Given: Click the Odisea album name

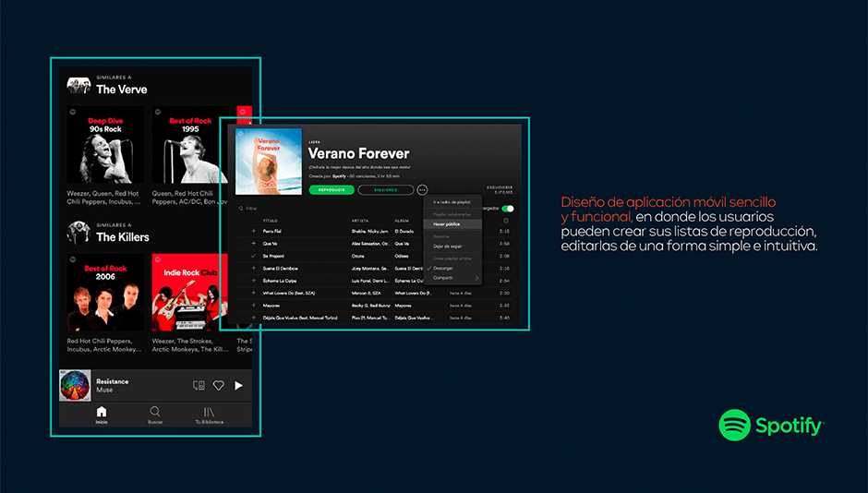Looking at the screenshot, I should click(402, 256).
